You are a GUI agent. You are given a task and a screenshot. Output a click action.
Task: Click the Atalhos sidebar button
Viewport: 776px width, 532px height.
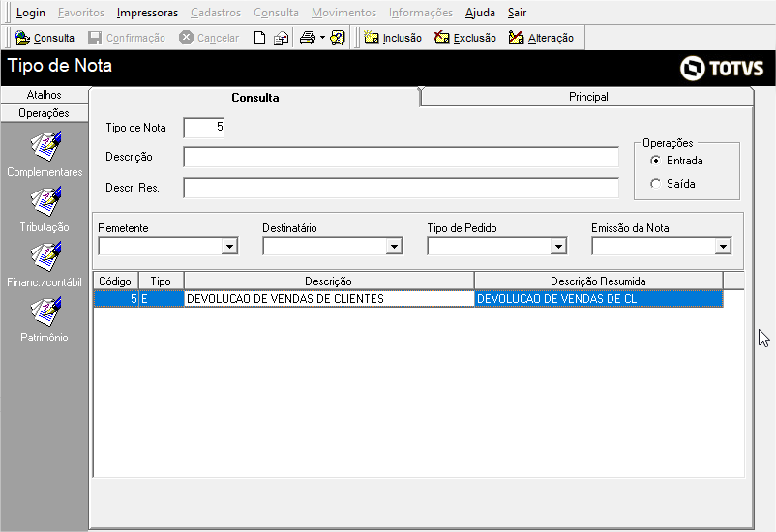(45, 95)
